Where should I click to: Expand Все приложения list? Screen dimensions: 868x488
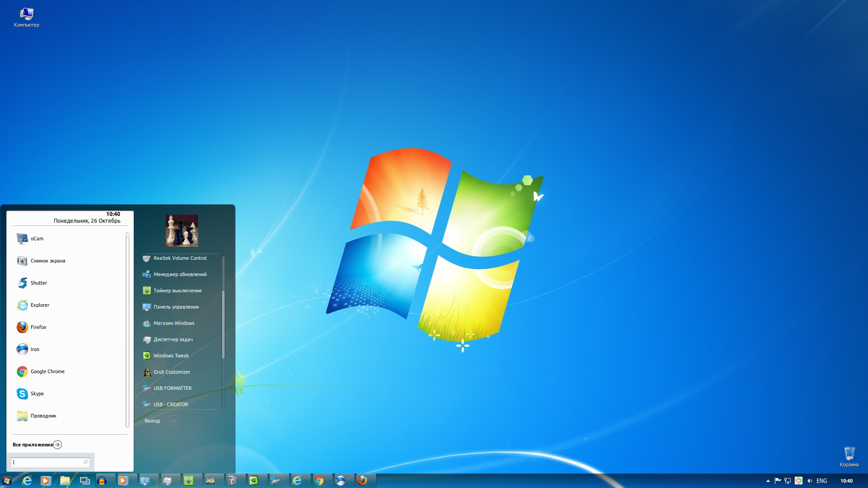click(x=37, y=445)
